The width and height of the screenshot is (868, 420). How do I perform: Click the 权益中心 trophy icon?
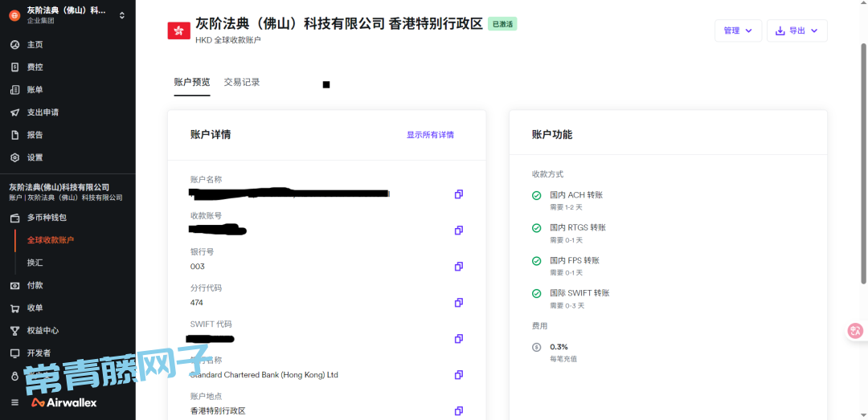tap(15, 330)
